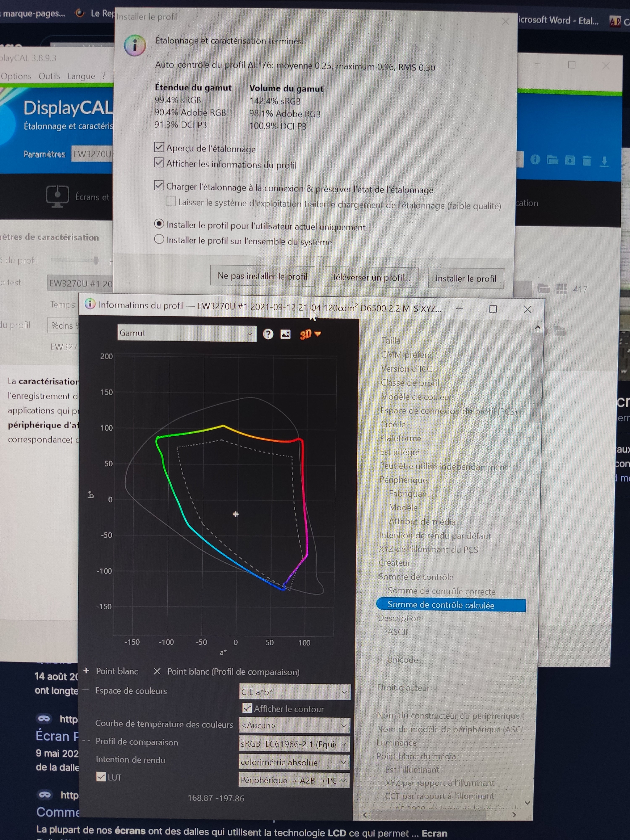
Task: Click the blue profile information icon
Action: point(535,159)
